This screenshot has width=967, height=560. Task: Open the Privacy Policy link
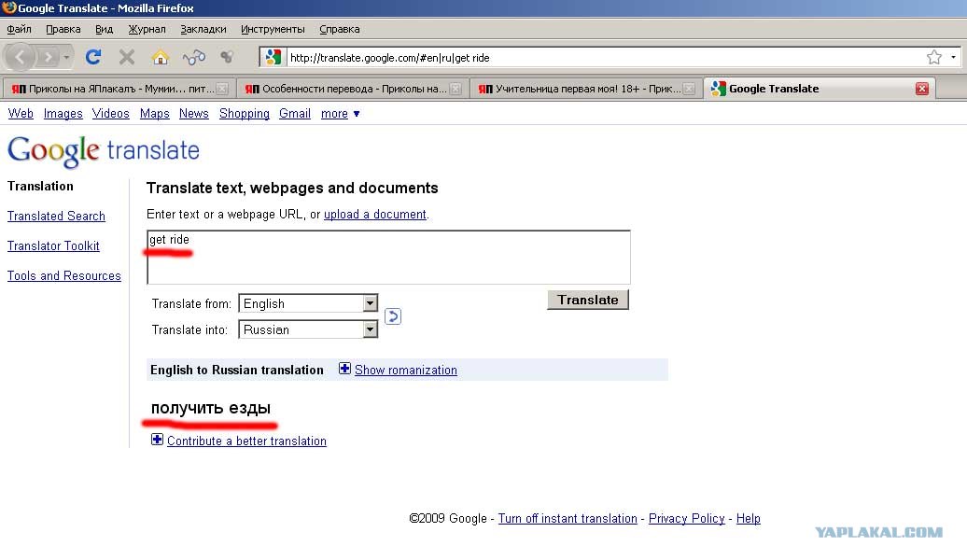[686, 519]
